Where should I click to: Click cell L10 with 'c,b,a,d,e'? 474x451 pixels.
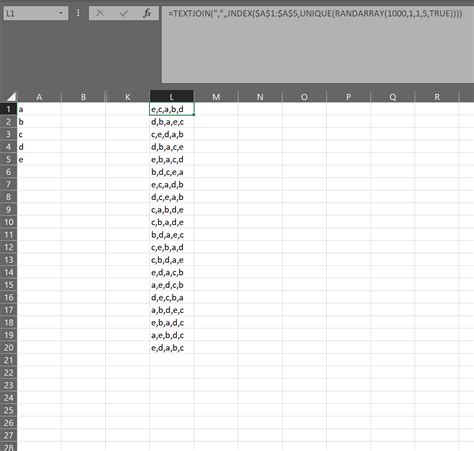(171, 222)
